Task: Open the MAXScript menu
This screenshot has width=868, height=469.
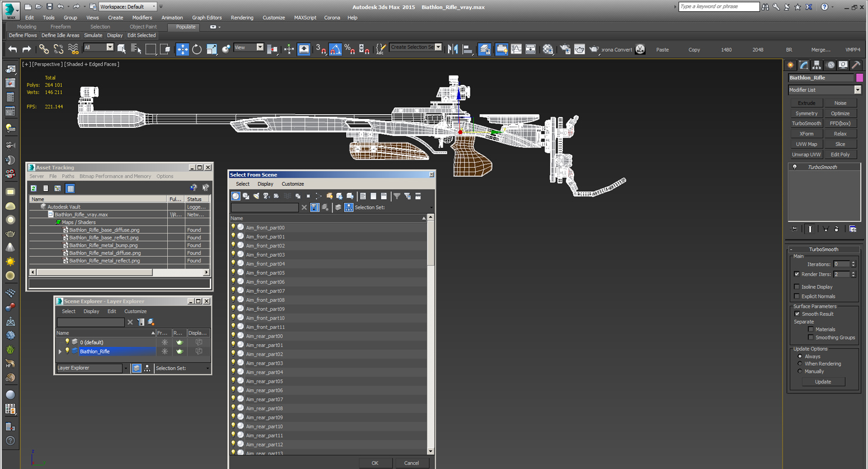Action: (x=305, y=18)
